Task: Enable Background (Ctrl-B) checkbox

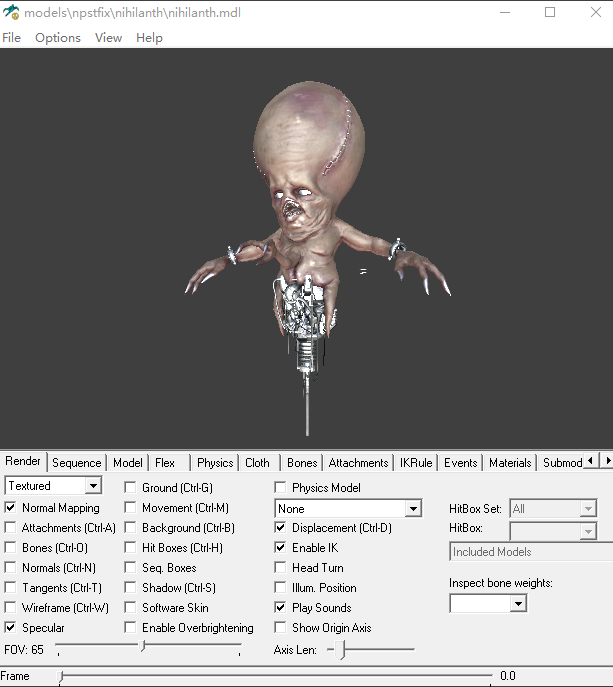Action: click(130, 528)
